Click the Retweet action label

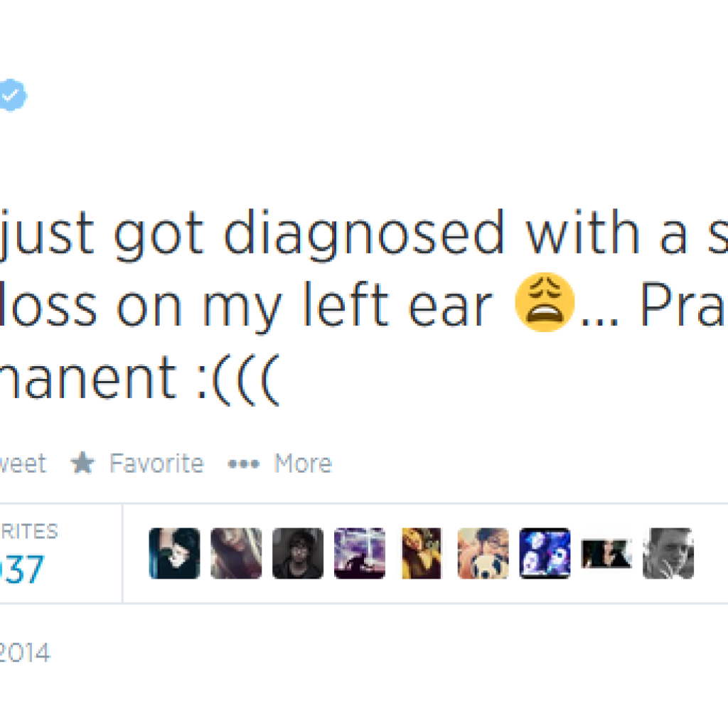coord(23,464)
